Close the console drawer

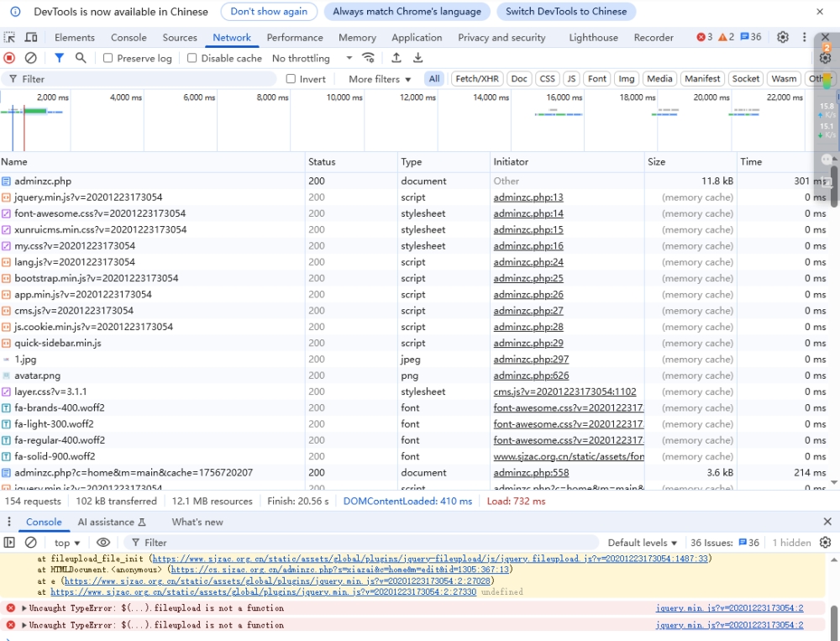tap(827, 522)
